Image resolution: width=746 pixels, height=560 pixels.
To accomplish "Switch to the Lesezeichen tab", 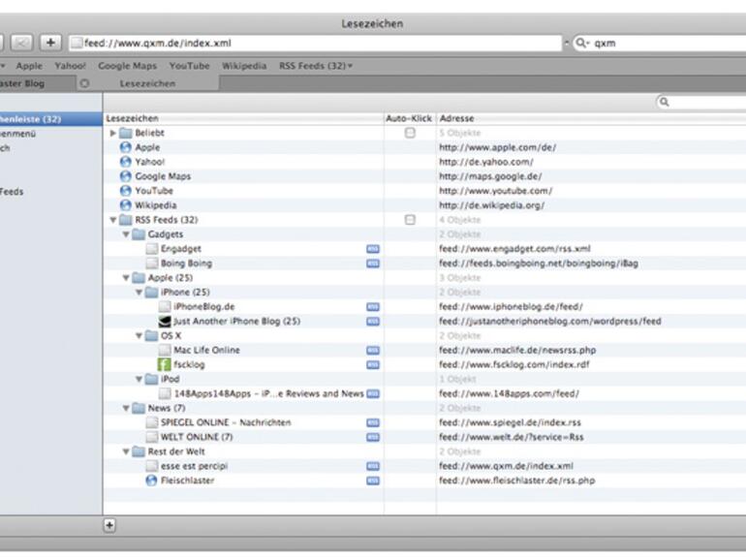I will click(x=147, y=84).
